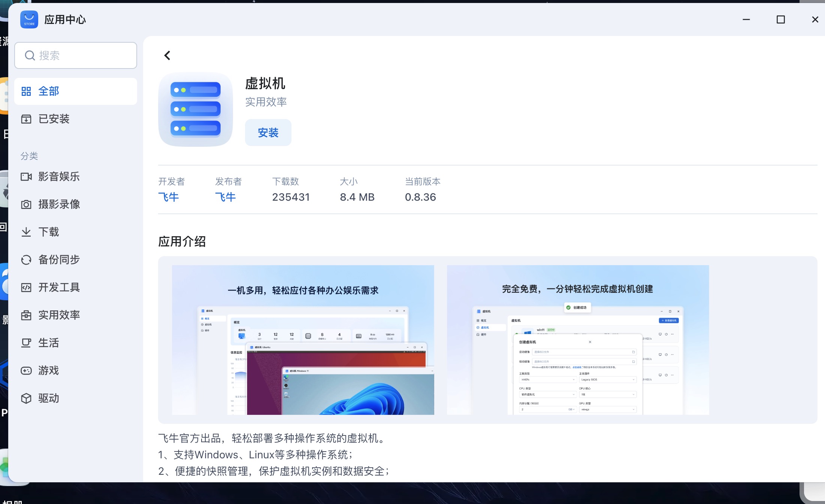Click the search magnifier icon

(x=30, y=55)
